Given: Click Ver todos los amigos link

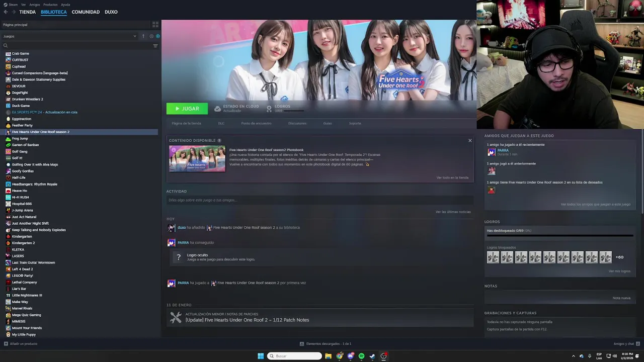Looking at the screenshot, I should pyautogui.click(x=596, y=204).
